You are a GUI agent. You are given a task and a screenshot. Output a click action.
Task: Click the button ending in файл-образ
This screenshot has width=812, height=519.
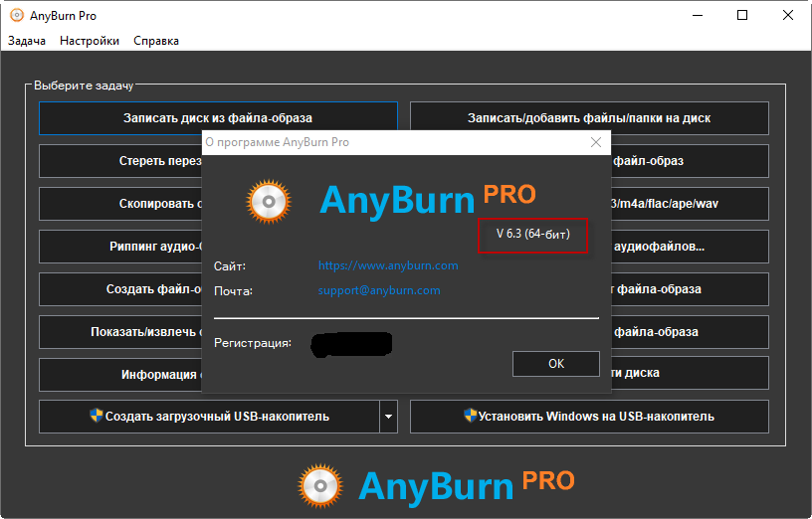pyautogui.click(x=690, y=161)
